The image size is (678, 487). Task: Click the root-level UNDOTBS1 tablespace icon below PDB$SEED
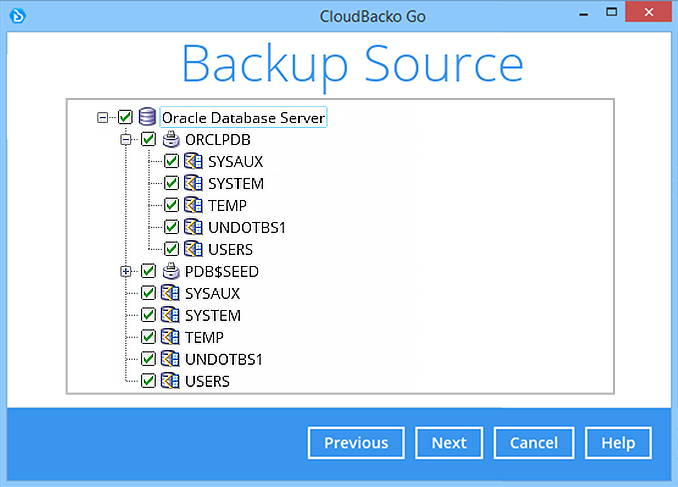pos(170,359)
